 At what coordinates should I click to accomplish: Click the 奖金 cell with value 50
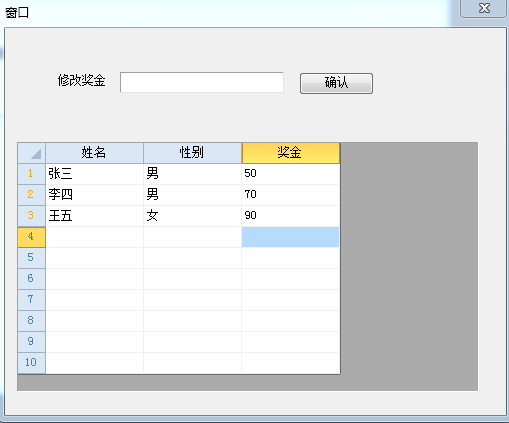(291, 174)
